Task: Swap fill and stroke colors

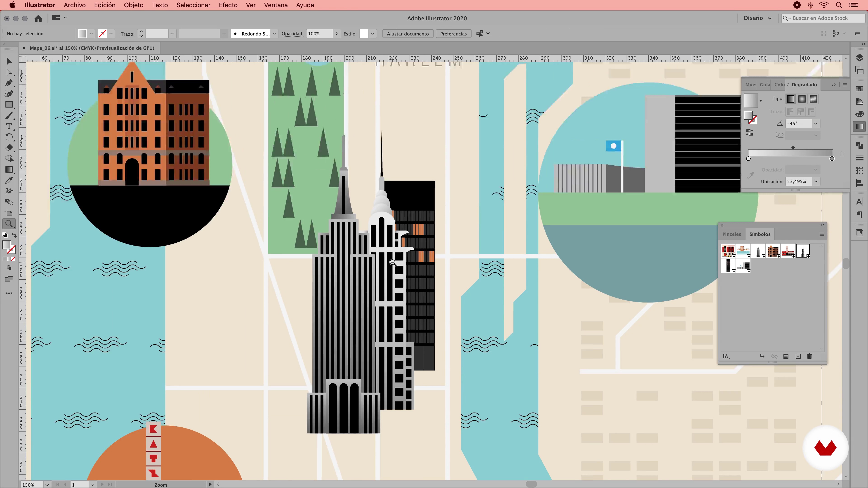Action: [x=14, y=235]
